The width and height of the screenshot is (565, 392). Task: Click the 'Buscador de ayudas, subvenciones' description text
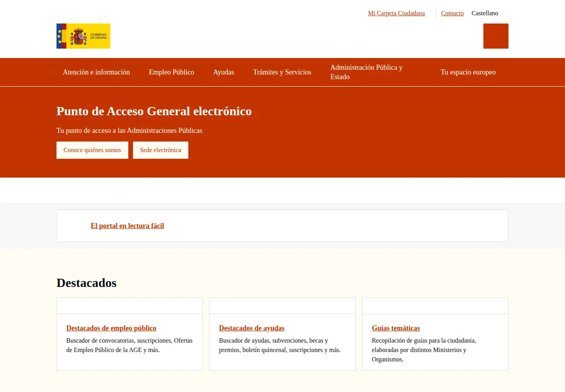(280, 345)
